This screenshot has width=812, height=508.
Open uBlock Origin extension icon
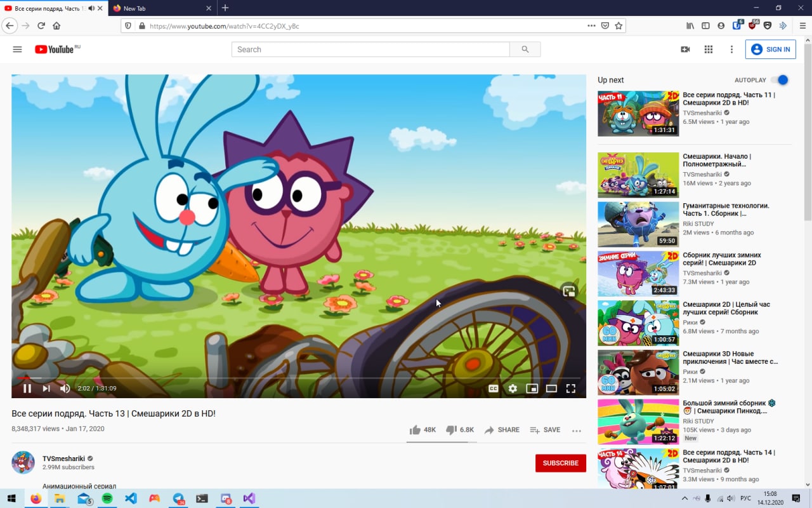pyautogui.click(x=752, y=25)
